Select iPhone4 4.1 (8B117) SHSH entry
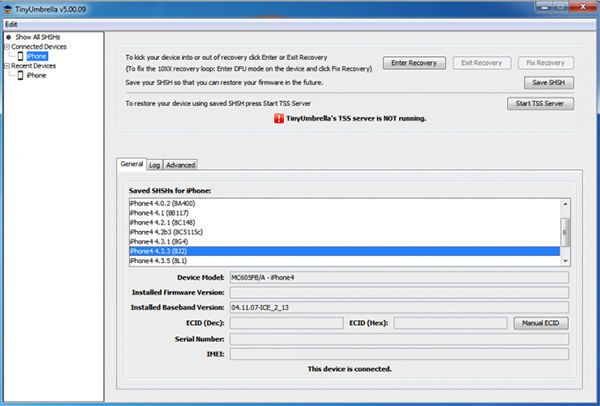 point(344,213)
